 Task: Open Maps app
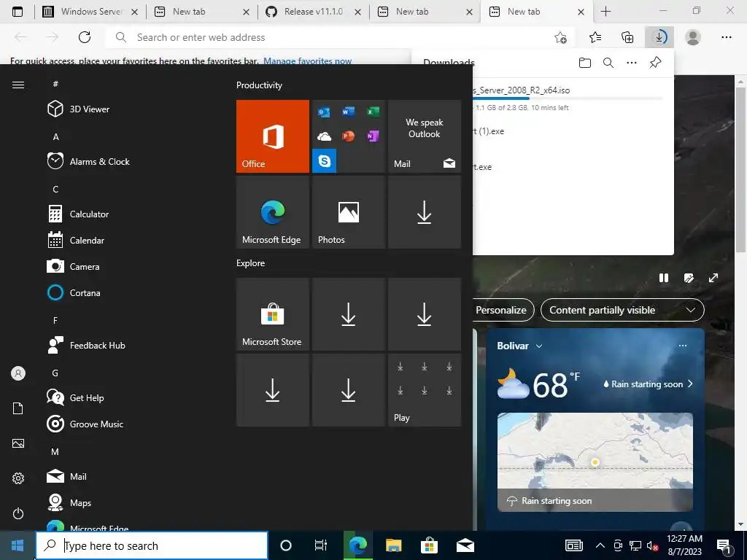click(69, 502)
